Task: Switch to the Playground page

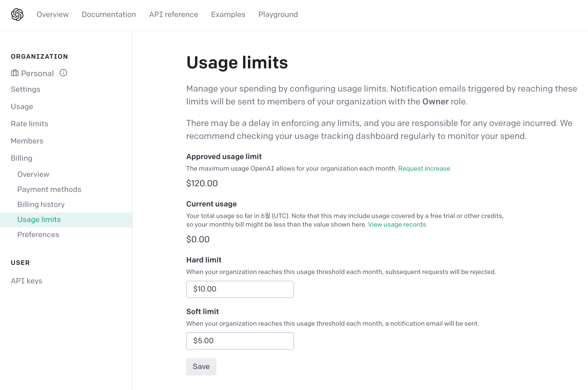Action: tap(278, 15)
